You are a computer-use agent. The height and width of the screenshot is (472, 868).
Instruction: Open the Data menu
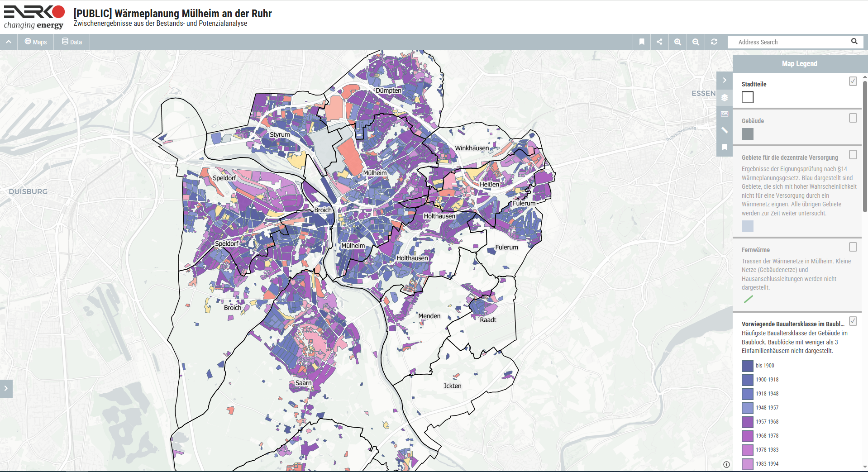point(72,42)
